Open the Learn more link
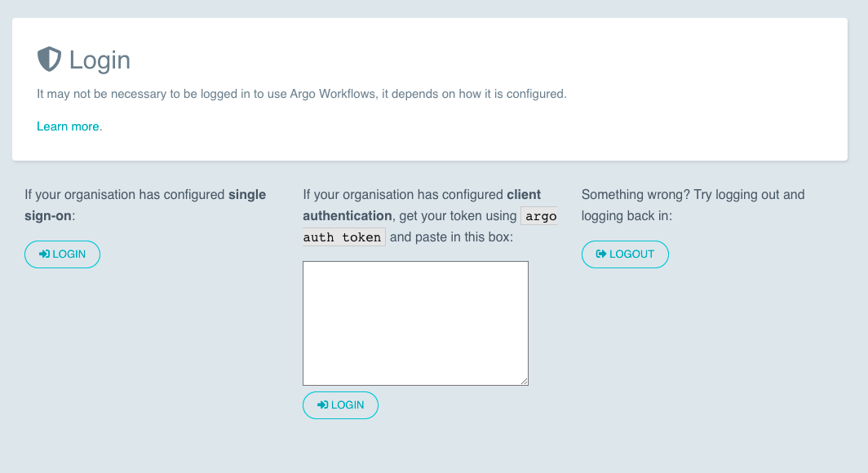868x473 pixels. (x=67, y=126)
